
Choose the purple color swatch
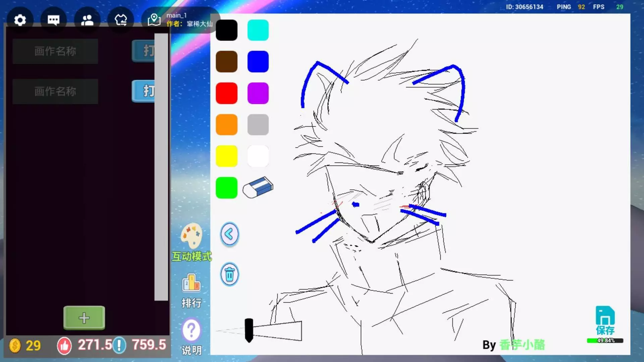pos(258,93)
